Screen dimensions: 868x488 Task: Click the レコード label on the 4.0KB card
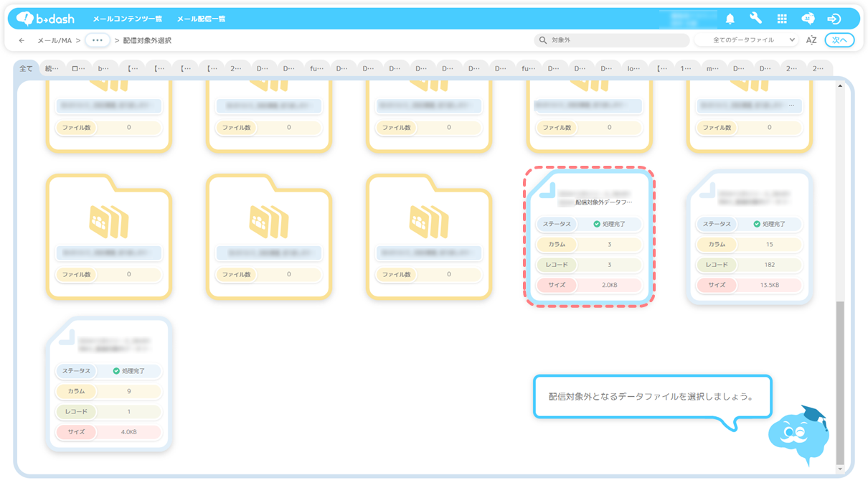[x=76, y=412]
